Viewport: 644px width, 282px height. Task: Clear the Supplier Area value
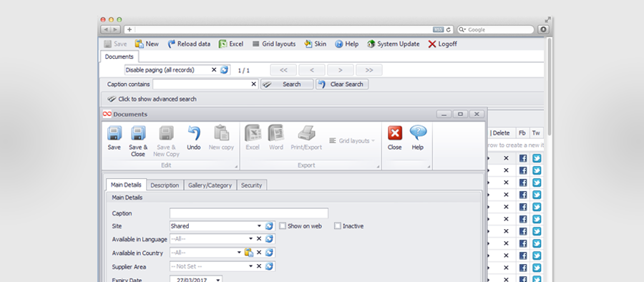pyautogui.click(x=259, y=266)
